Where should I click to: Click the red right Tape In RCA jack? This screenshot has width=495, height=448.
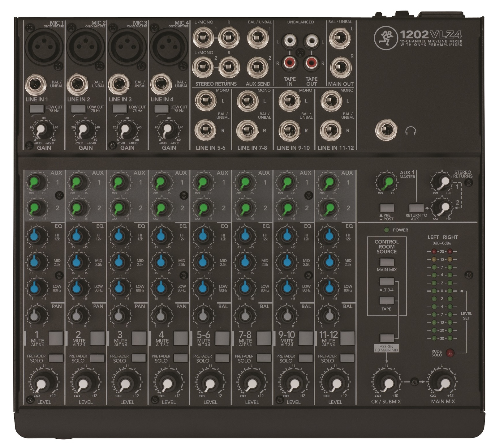pos(289,64)
